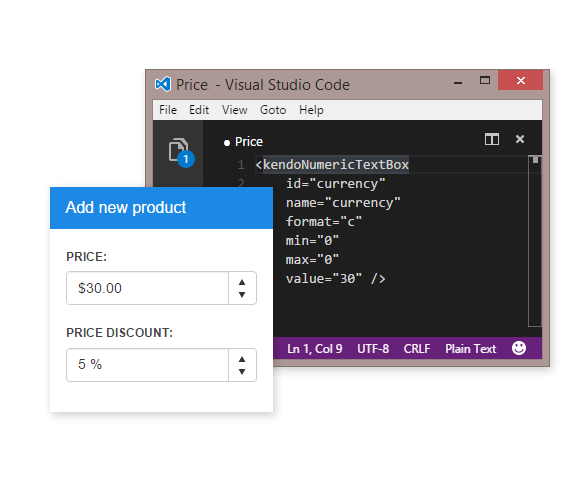The height and width of the screenshot is (500, 565).
Task: Click line number 1 in the gutter
Action: (x=241, y=165)
